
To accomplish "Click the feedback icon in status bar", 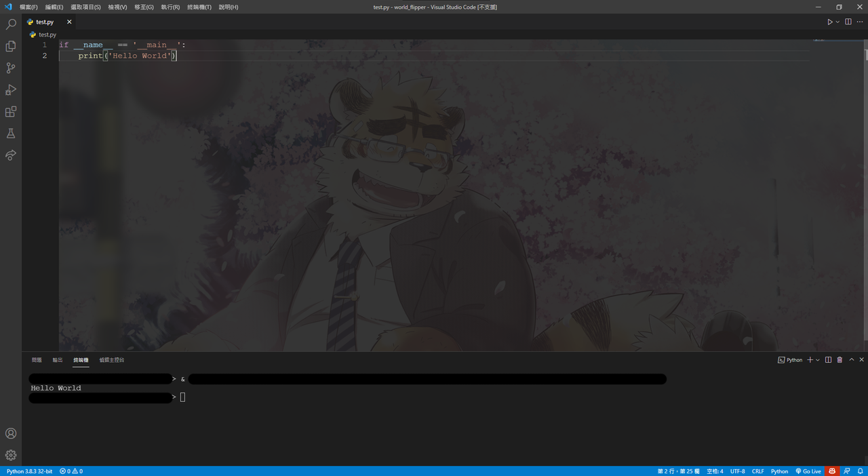I will (847, 471).
